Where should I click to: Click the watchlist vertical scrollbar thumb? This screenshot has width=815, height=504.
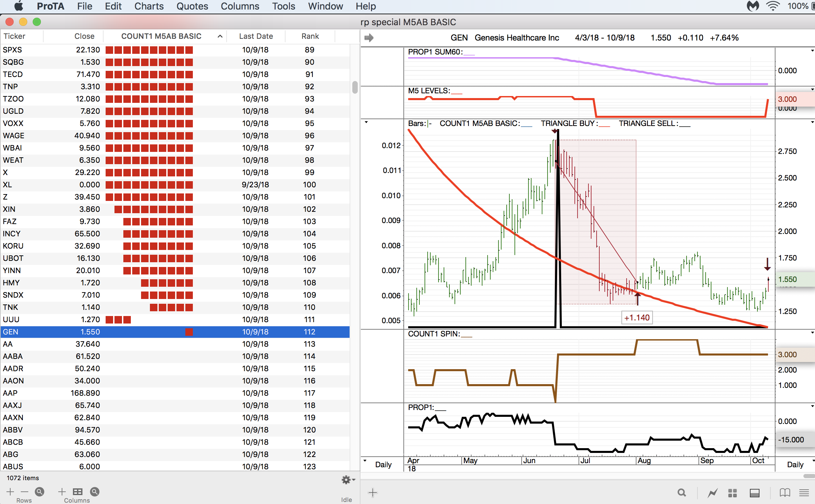tap(355, 88)
